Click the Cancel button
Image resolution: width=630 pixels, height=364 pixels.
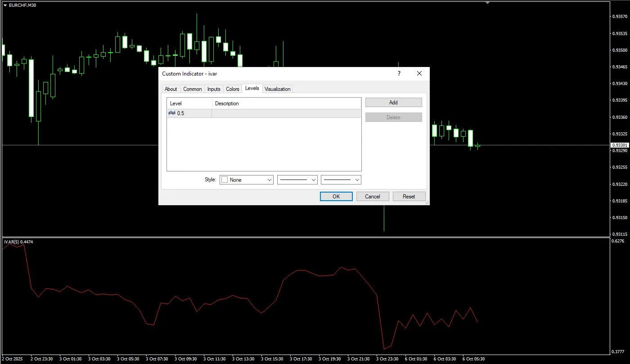point(373,197)
